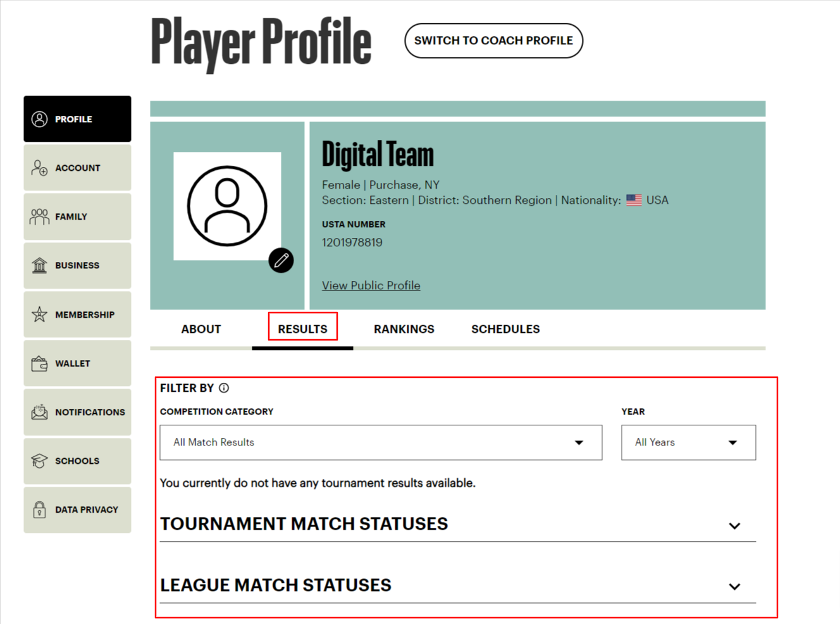Click the Schools graduation cap icon
This screenshot has height=624, width=840.
pyautogui.click(x=39, y=461)
